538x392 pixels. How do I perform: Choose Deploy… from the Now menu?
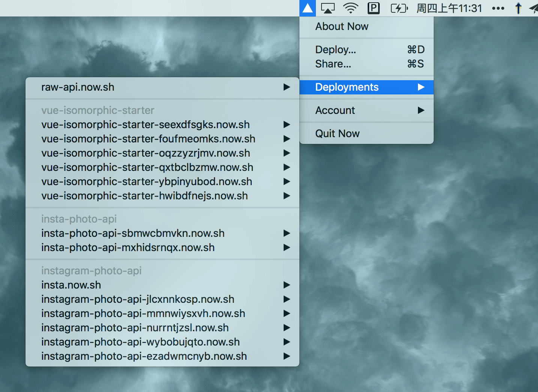(x=367, y=50)
